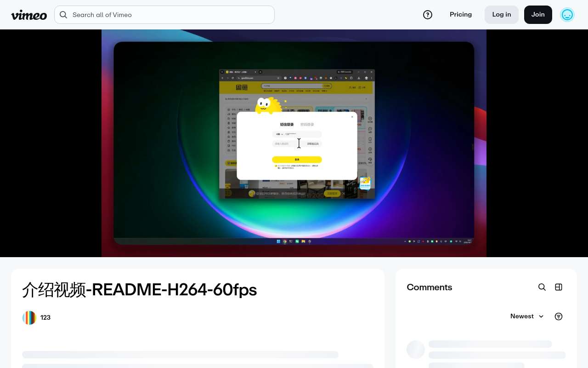Open the comment filter icon
Viewport: 588px width, 368px height.
click(559, 316)
